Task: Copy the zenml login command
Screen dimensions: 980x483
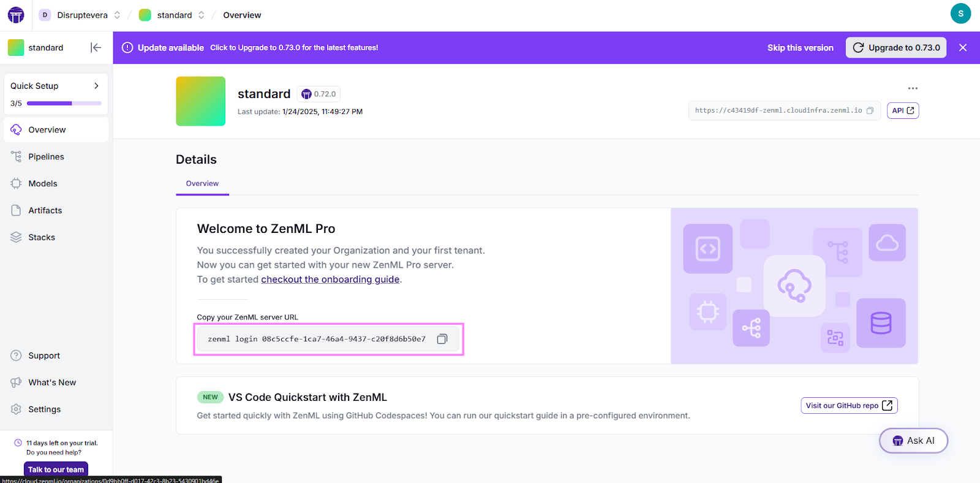Action: [x=442, y=339]
